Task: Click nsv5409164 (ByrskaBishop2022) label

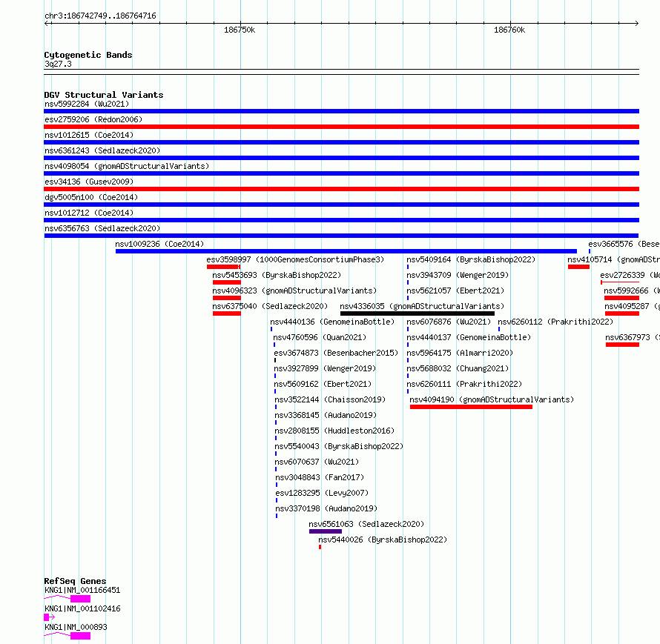Action: coord(471,259)
